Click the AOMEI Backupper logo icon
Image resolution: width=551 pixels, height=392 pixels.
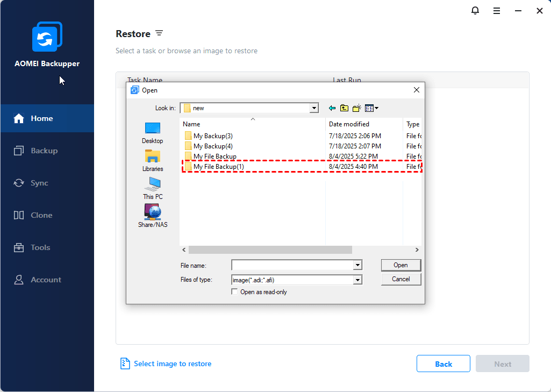[x=47, y=37]
